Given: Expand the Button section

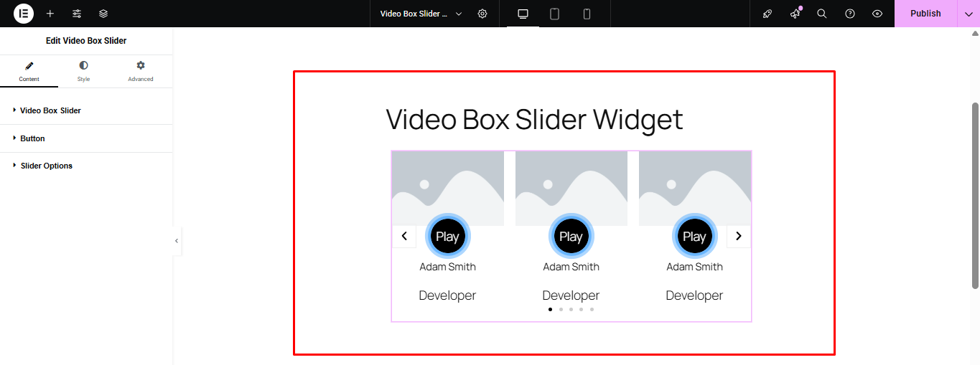Looking at the screenshot, I should point(86,138).
